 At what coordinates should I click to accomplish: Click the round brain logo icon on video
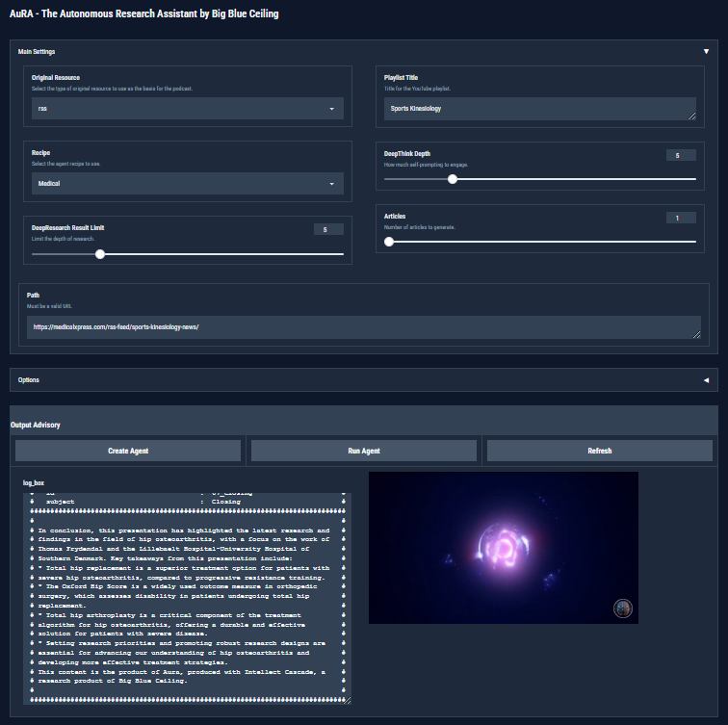click(623, 608)
